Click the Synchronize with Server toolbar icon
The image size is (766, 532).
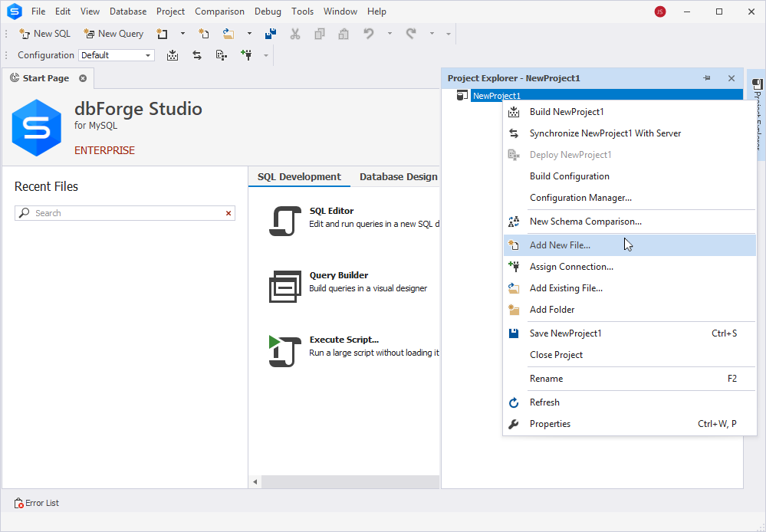click(x=197, y=55)
